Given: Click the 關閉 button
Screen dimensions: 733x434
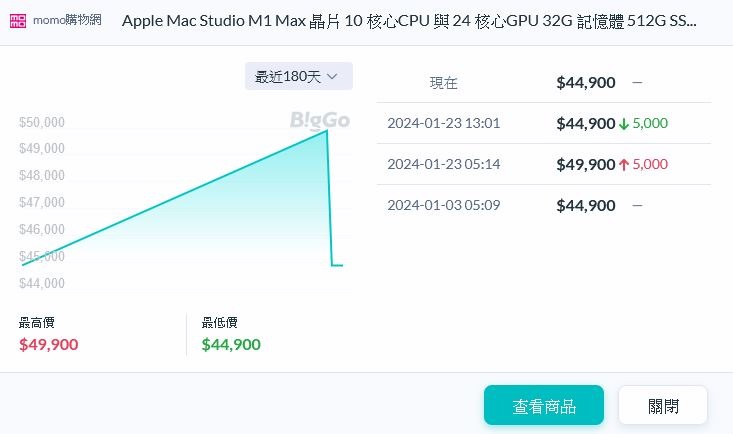Looking at the screenshot, I should pyautogui.click(x=663, y=405).
